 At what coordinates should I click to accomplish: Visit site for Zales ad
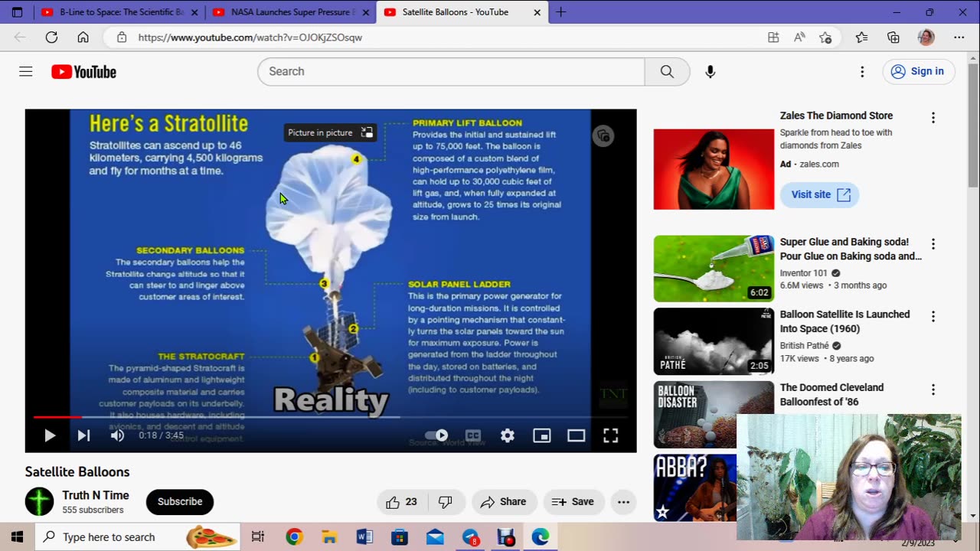819,194
